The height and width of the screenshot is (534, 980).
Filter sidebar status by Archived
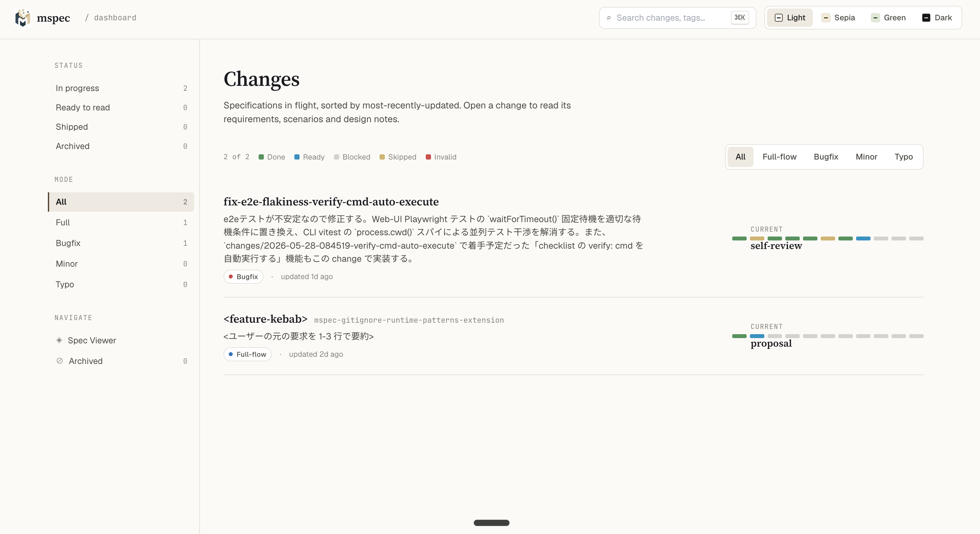click(x=121, y=146)
